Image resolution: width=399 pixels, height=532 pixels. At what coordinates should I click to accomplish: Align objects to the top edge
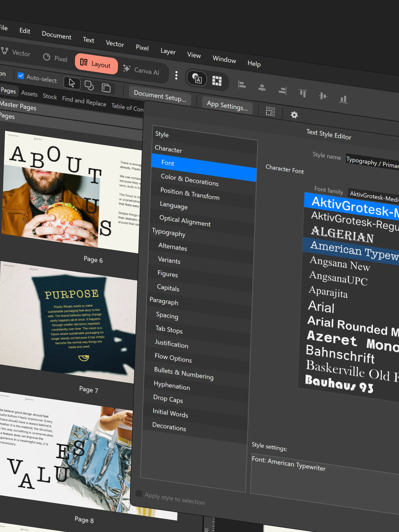[303, 93]
